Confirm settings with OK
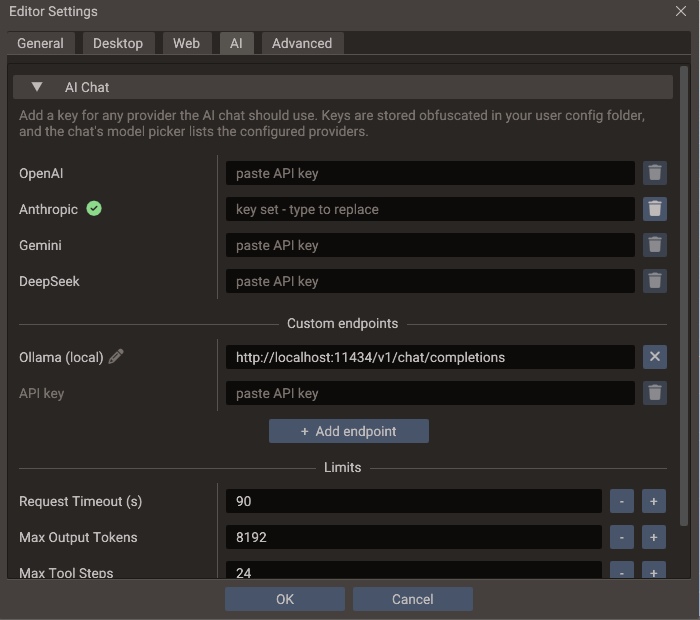The height and width of the screenshot is (620, 700). tap(285, 599)
